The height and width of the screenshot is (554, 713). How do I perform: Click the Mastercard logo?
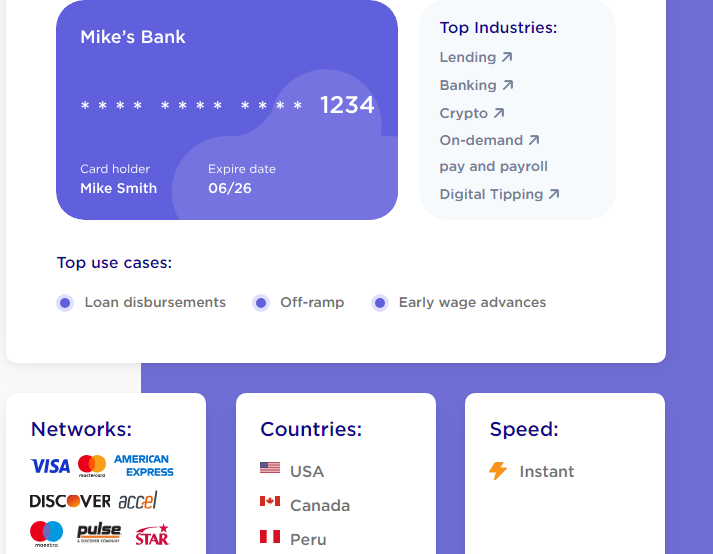pyautogui.click(x=92, y=466)
